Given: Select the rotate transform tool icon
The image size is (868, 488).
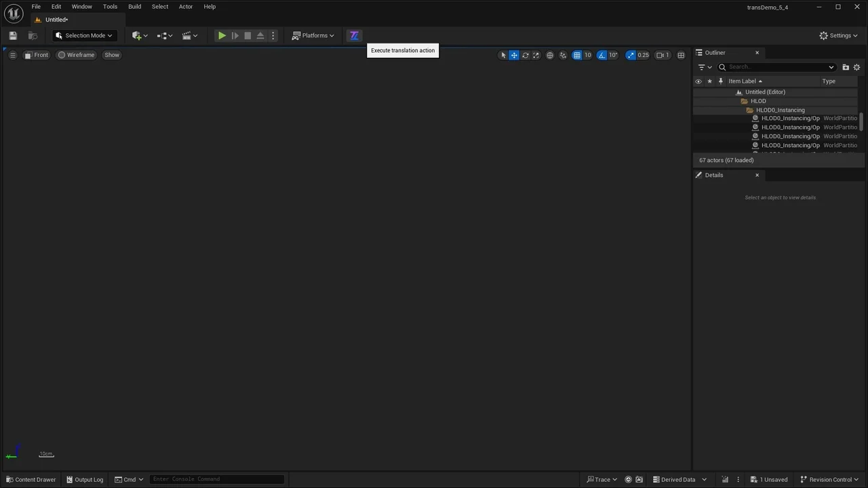Looking at the screenshot, I should 525,55.
